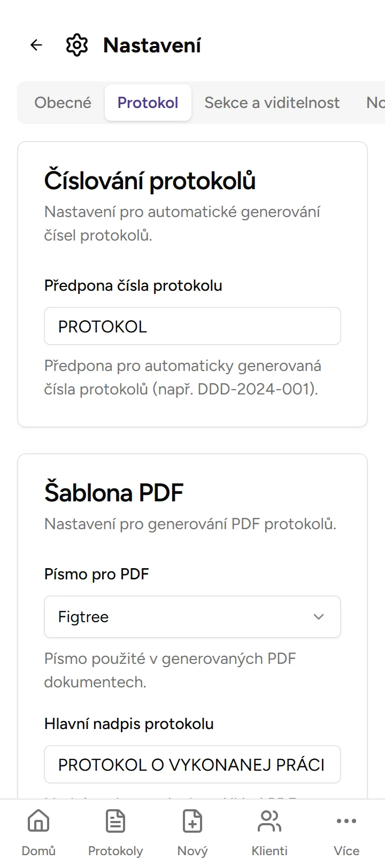Click the Hlavní nadpis protokolu input field
This screenshot has width=385, height=868.
tap(192, 765)
